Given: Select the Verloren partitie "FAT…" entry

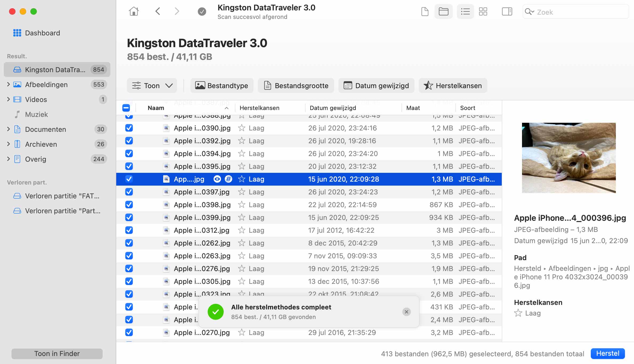Looking at the screenshot, I should 57,196.
